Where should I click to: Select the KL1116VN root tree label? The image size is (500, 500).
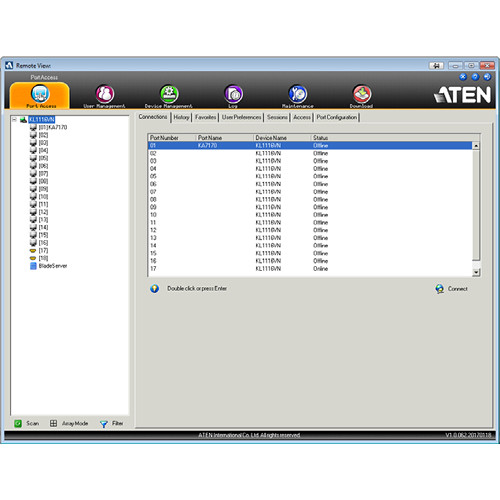42,120
